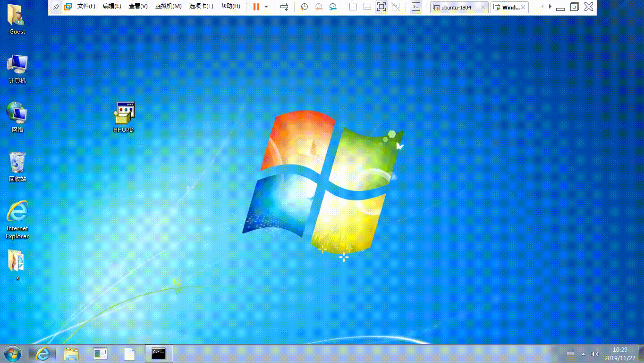The width and height of the screenshot is (644, 363).
Task: Enter Unity mode
Action: [x=396, y=7]
